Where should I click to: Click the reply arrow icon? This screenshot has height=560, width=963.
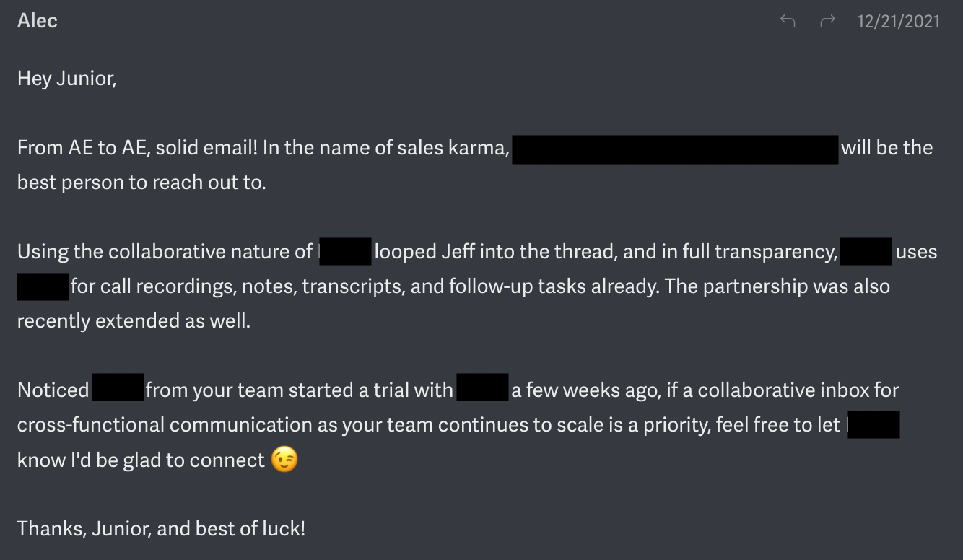tap(788, 22)
